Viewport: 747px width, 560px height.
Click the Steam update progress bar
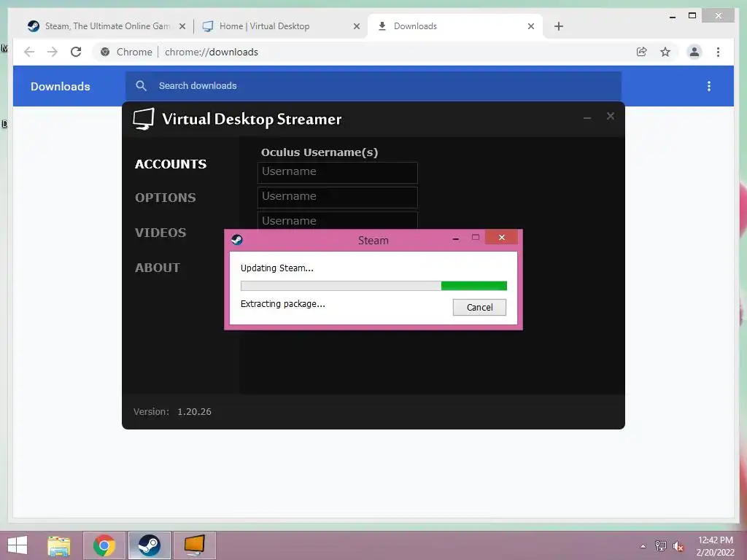[373, 286]
